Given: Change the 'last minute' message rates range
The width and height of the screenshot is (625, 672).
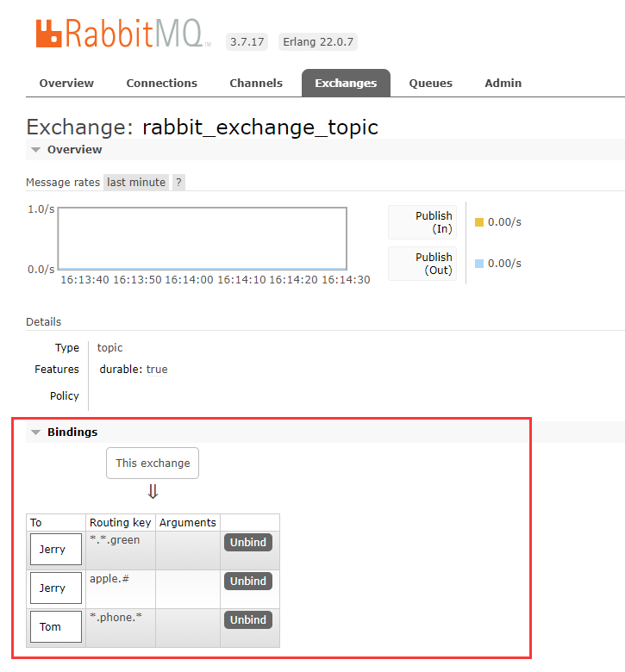Looking at the screenshot, I should (x=136, y=182).
